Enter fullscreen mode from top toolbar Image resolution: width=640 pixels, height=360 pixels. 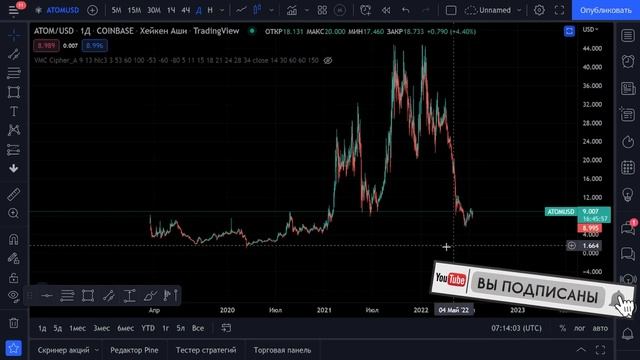(x=559, y=10)
